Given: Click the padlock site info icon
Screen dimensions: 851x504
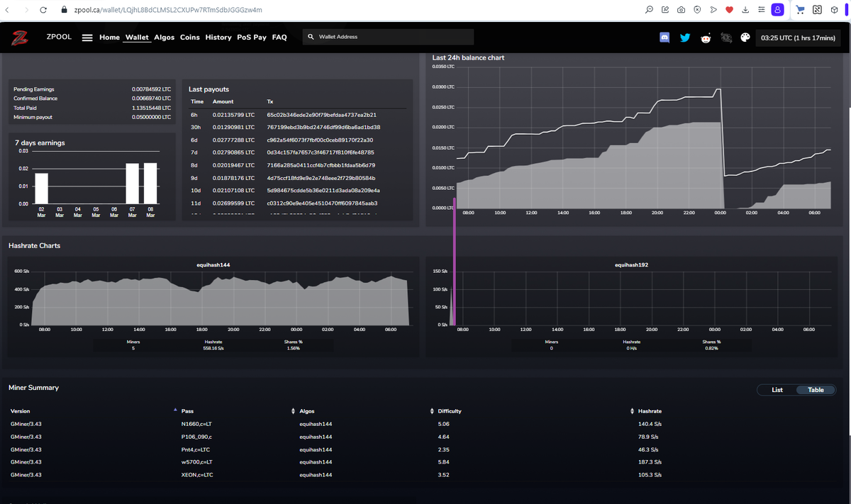Looking at the screenshot, I should click(63, 10).
